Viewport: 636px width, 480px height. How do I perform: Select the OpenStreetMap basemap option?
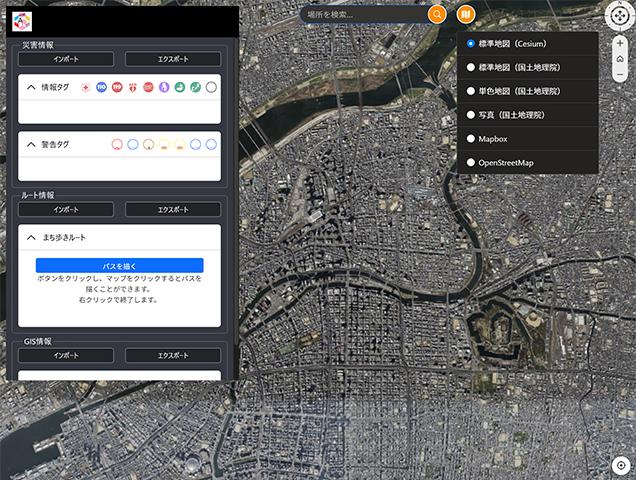528,163
